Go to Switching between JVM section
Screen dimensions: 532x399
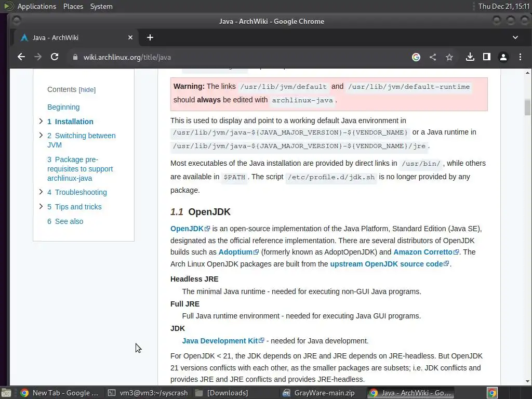[82, 140]
